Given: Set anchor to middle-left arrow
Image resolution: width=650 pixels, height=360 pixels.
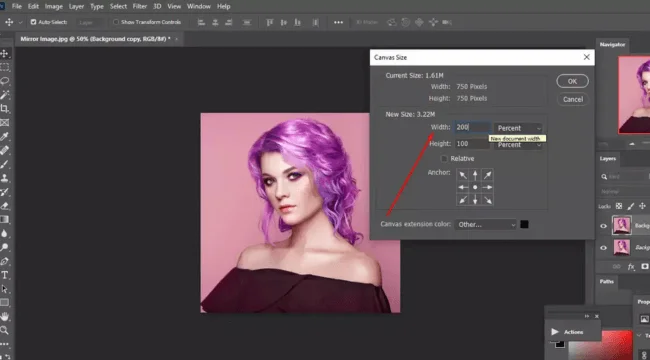Looking at the screenshot, I should (463, 187).
